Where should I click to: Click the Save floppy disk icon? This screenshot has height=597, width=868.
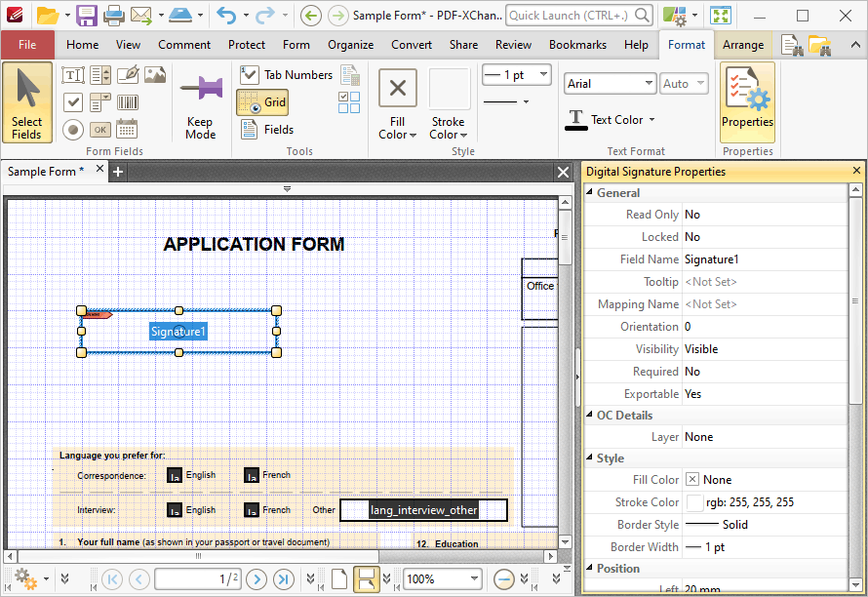[x=87, y=16]
